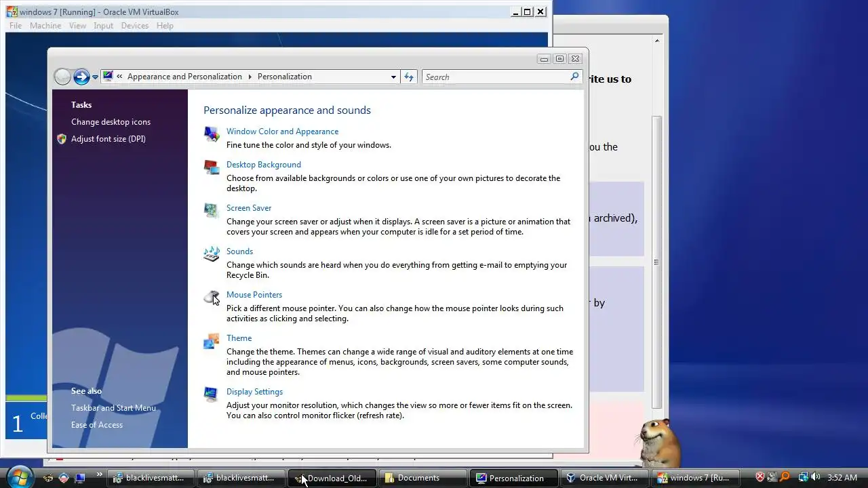
Task: Click the network tray icon
Action: point(803,477)
